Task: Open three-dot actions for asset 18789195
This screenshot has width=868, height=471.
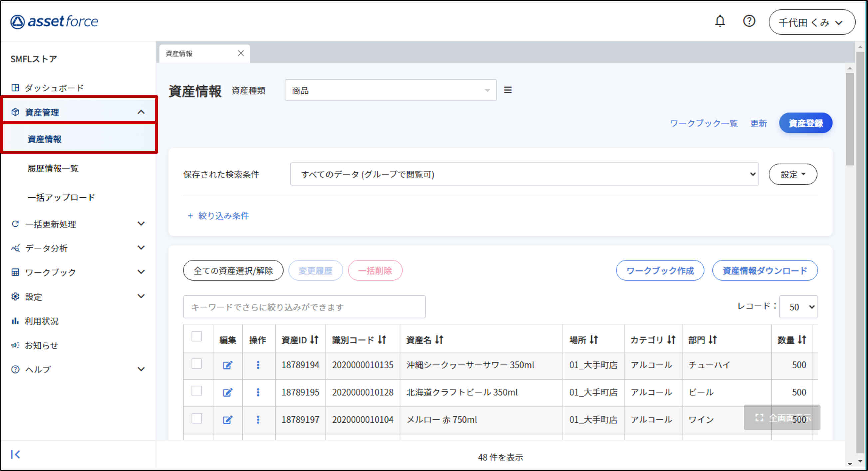Action: click(258, 392)
